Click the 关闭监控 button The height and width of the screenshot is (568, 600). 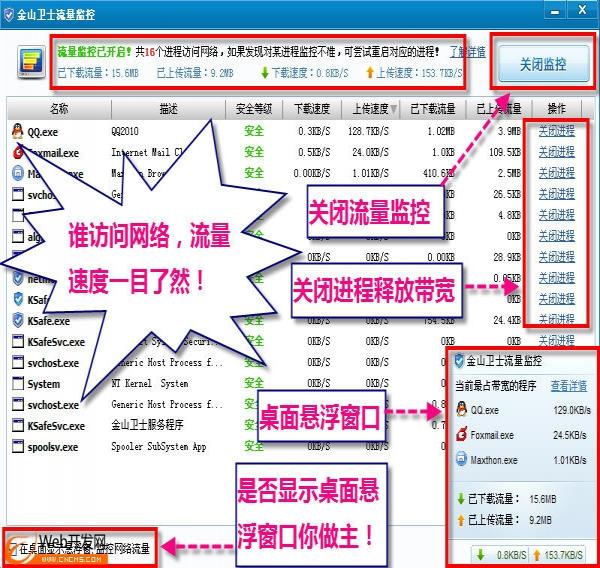[x=542, y=64]
